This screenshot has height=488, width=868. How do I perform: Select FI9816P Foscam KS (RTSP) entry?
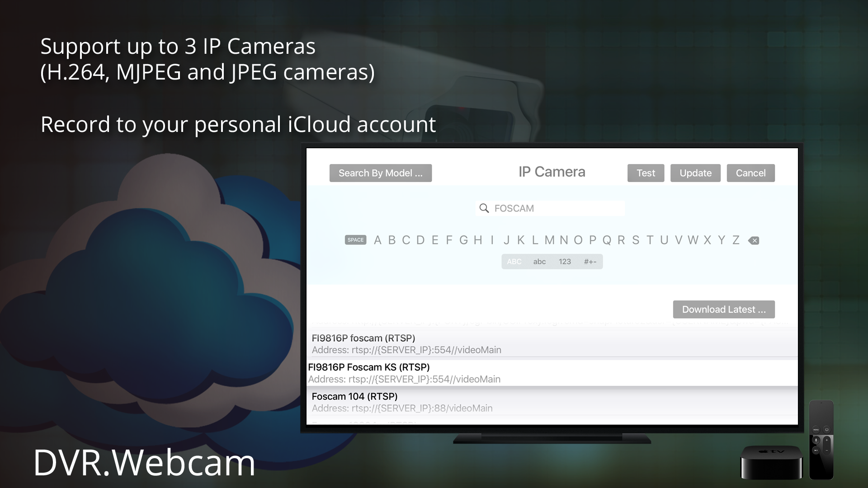click(552, 373)
